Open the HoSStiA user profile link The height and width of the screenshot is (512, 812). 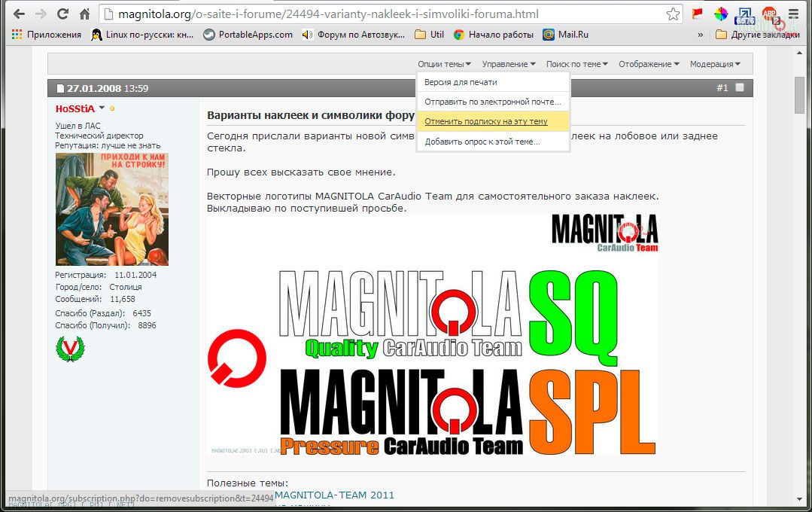75,109
